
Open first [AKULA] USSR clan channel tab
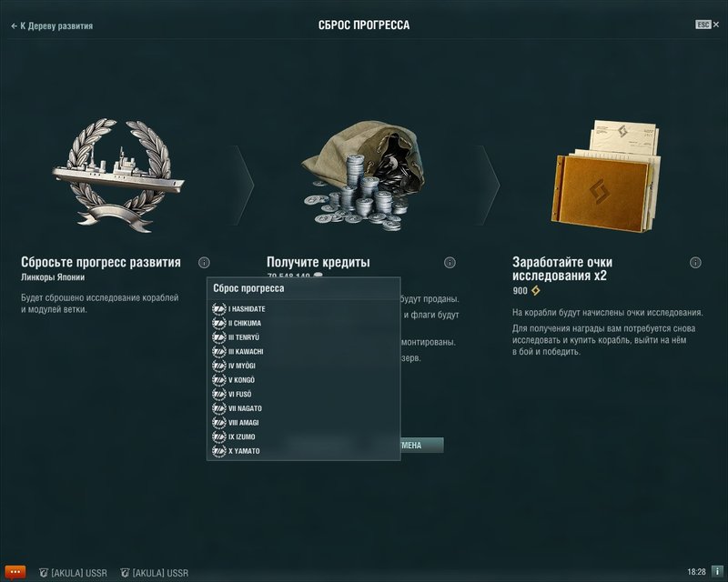click(73, 573)
